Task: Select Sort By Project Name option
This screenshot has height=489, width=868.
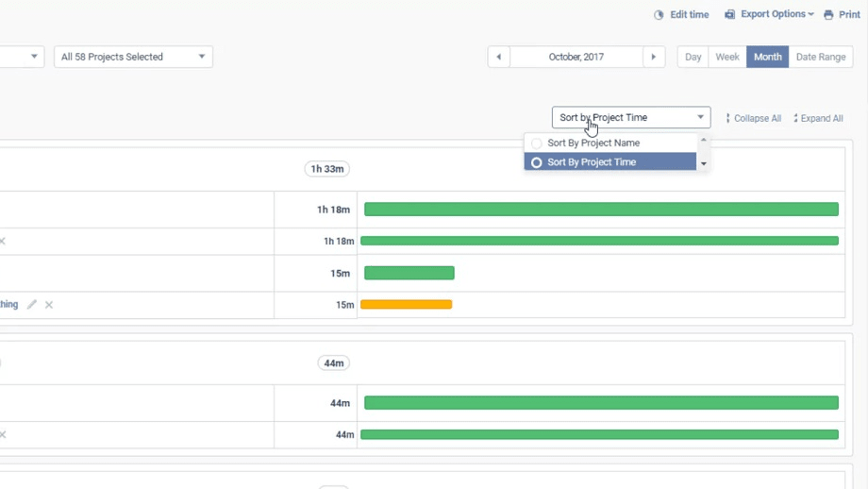Action: tap(610, 143)
